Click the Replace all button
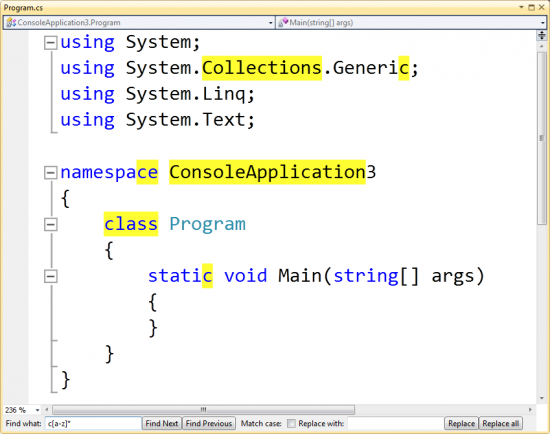The height and width of the screenshot is (434, 550). (x=501, y=423)
